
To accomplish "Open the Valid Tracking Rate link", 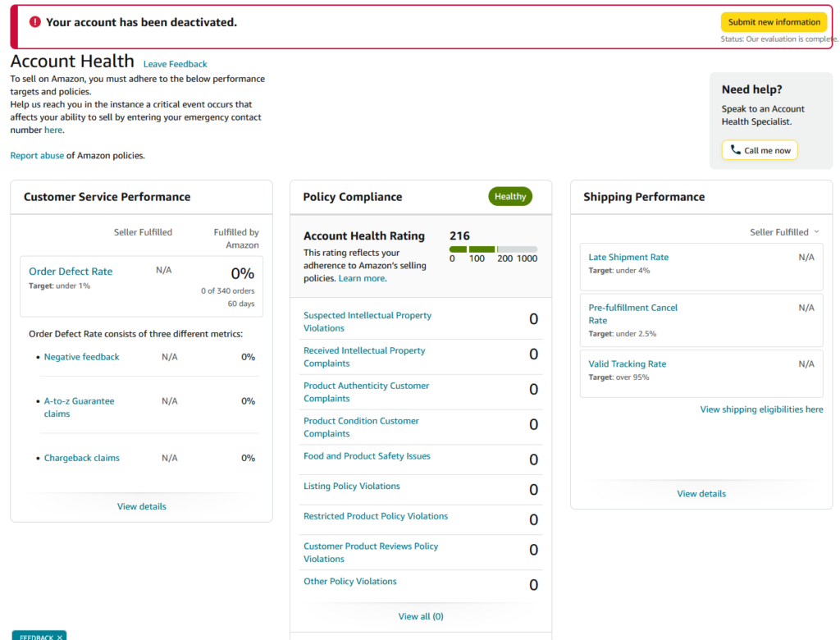I will point(628,364).
